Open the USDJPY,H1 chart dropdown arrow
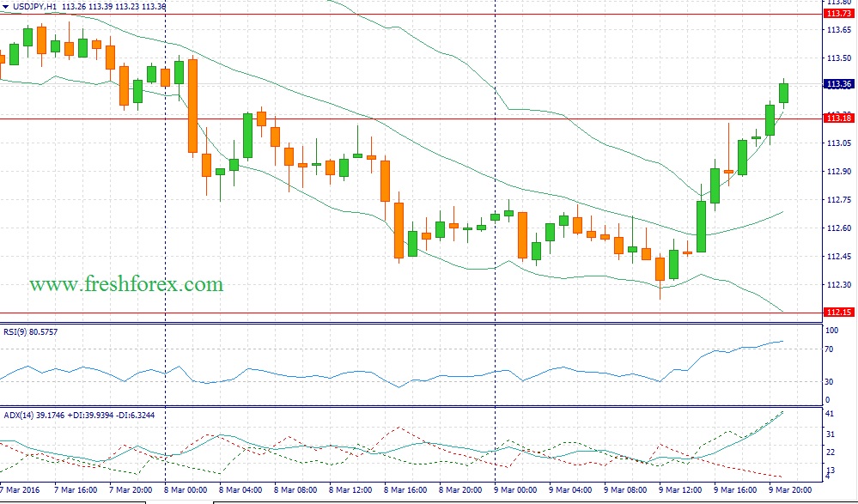 point(6,6)
